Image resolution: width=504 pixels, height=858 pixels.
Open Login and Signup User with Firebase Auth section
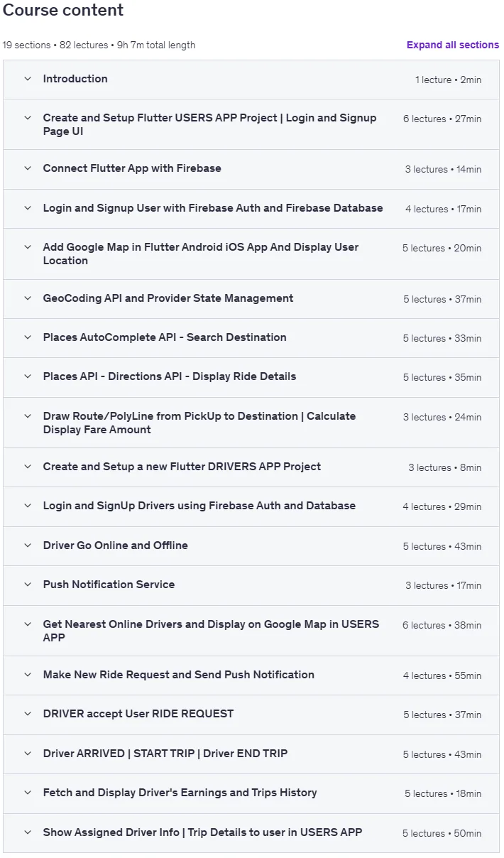tap(213, 208)
